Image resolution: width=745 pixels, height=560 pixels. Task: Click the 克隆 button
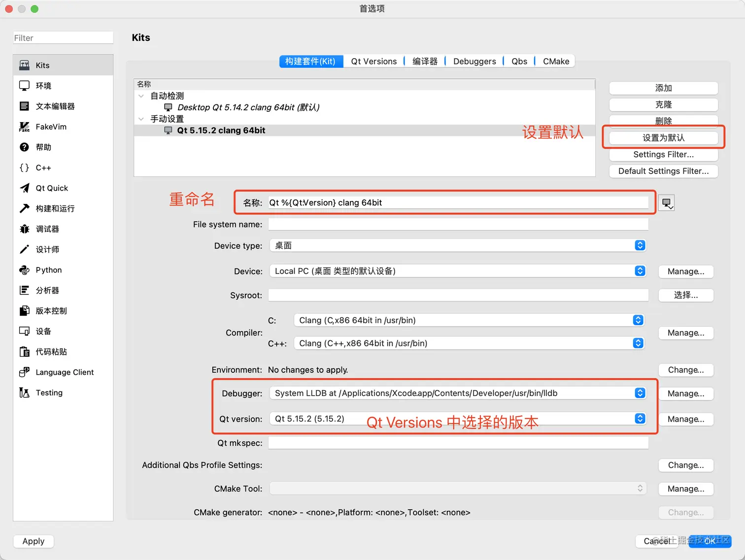click(x=663, y=105)
